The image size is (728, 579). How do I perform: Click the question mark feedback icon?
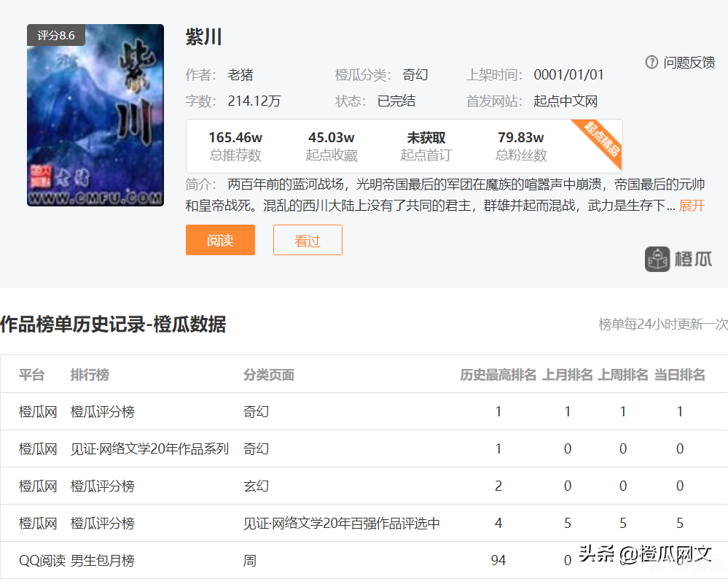[651, 63]
